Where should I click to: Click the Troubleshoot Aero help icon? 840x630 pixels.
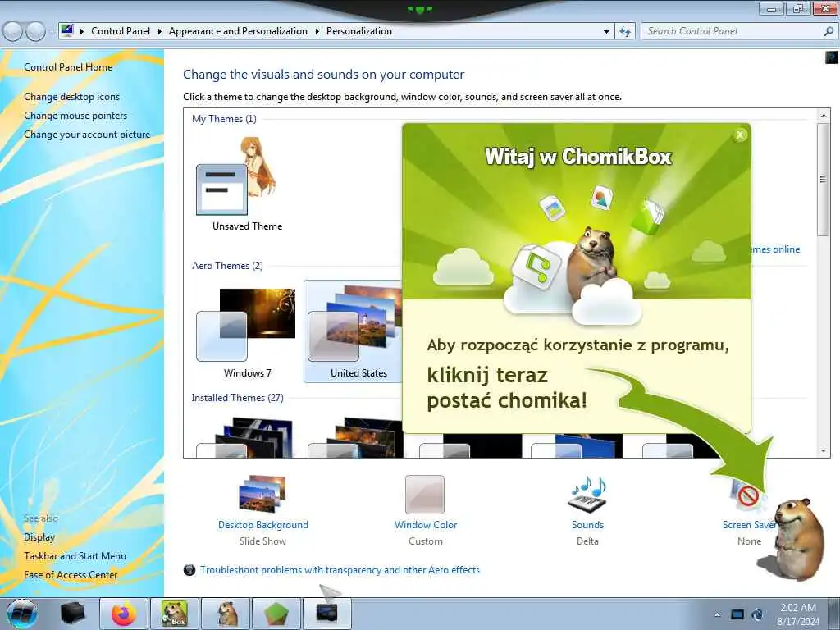tap(189, 570)
